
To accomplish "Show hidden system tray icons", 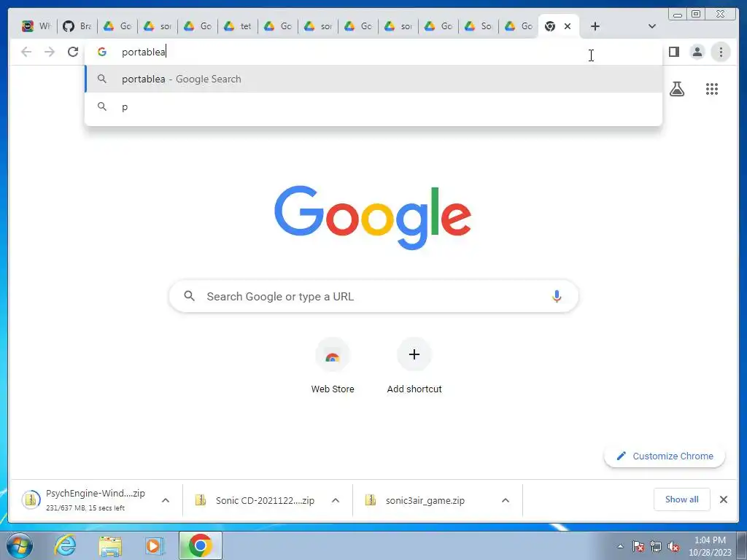I will [x=620, y=546].
